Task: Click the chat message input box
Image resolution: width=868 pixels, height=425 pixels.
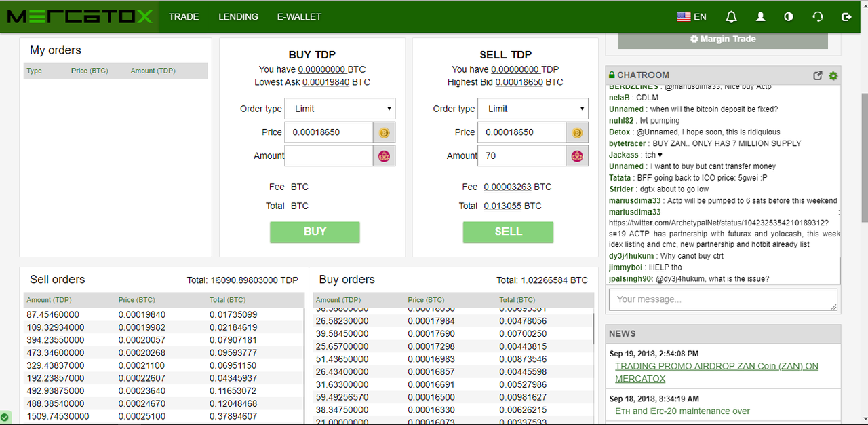Action: [x=723, y=299]
